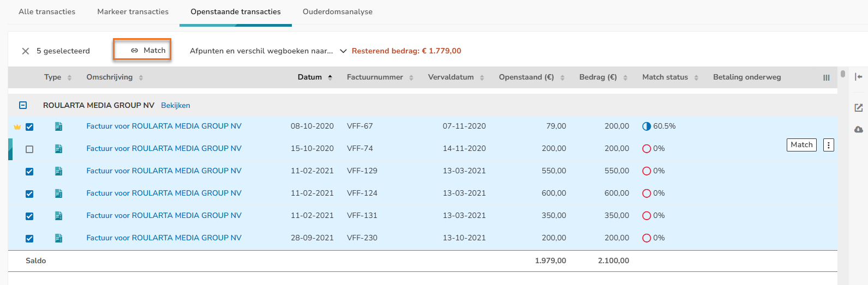This screenshot has height=285, width=868.
Task: Click document icon of VFF-230 row
Action: pos(58,238)
